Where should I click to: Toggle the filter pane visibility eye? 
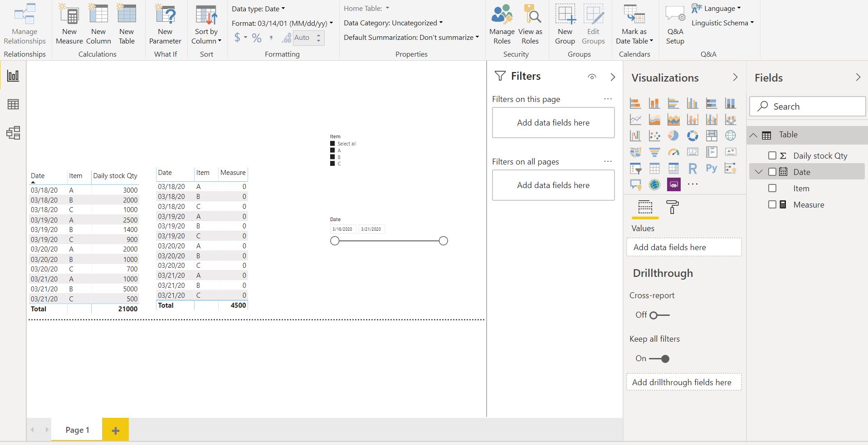click(x=592, y=77)
